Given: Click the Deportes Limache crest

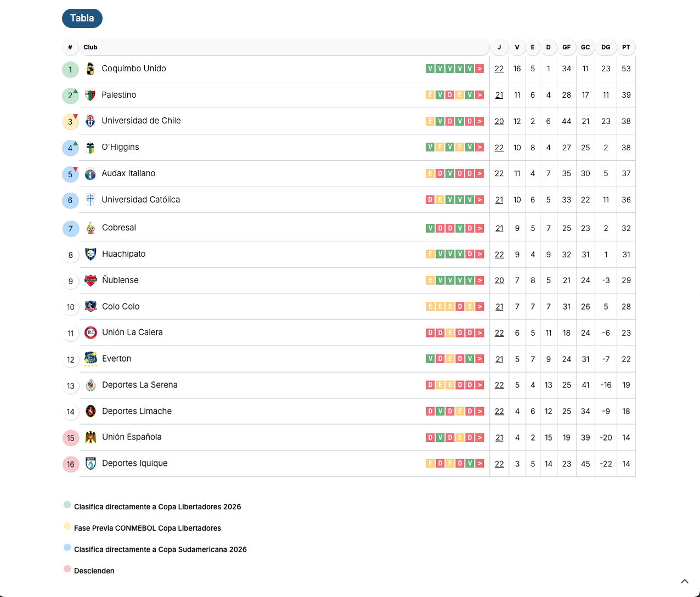Looking at the screenshot, I should pos(91,411).
